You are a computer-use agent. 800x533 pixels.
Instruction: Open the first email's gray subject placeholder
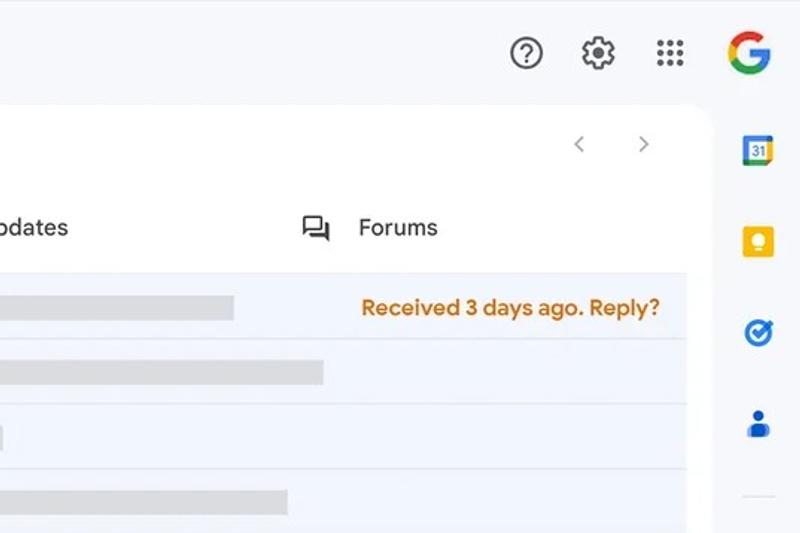coord(117,308)
